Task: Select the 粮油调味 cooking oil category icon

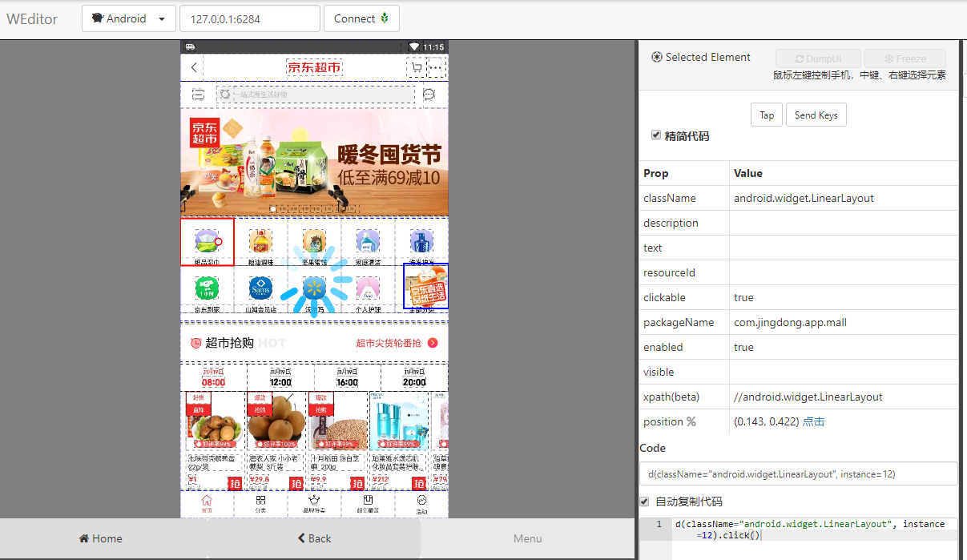Action: [260, 240]
